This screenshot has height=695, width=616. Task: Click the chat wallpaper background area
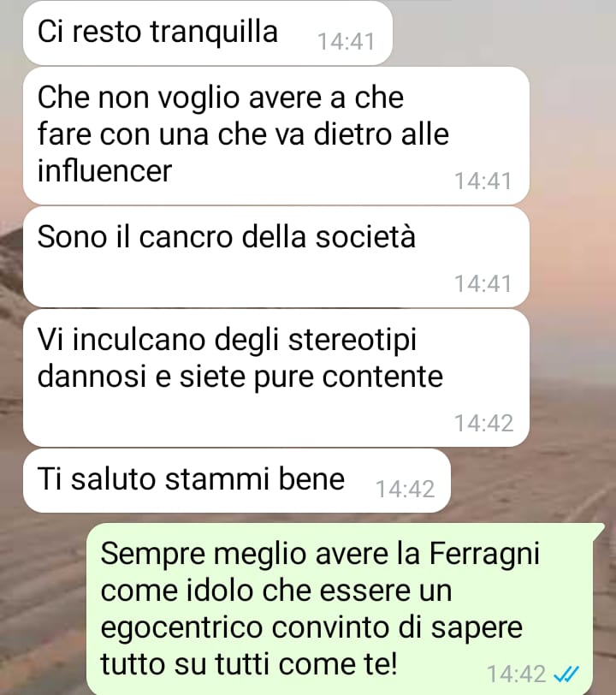pyautogui.click(x=572, y=310)
